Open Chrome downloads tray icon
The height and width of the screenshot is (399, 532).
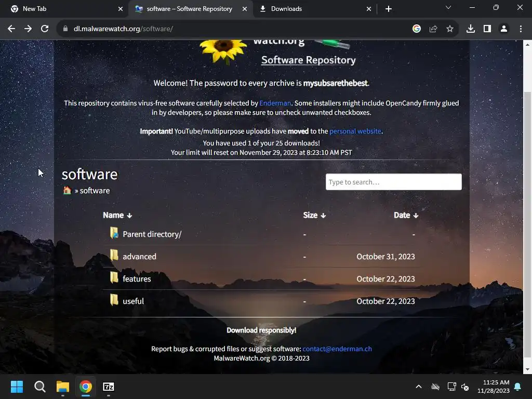pyautogui.click(x=470, y=29)
